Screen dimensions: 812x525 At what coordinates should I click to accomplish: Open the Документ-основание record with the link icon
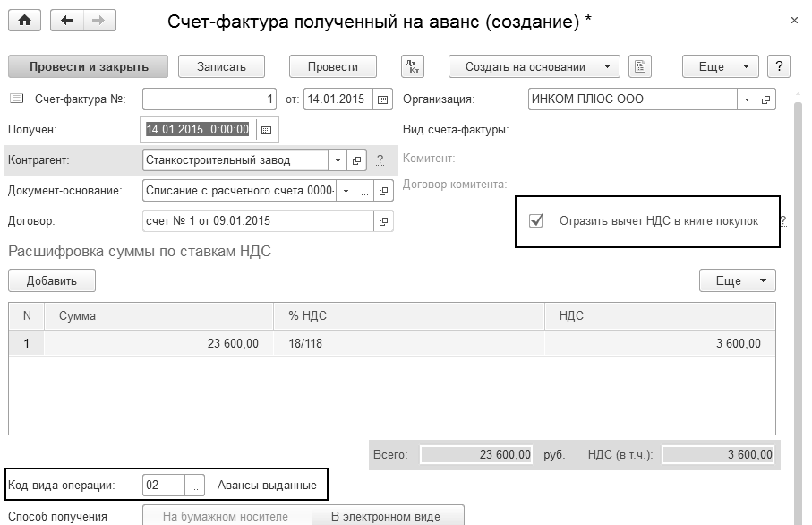coord(383,191)
